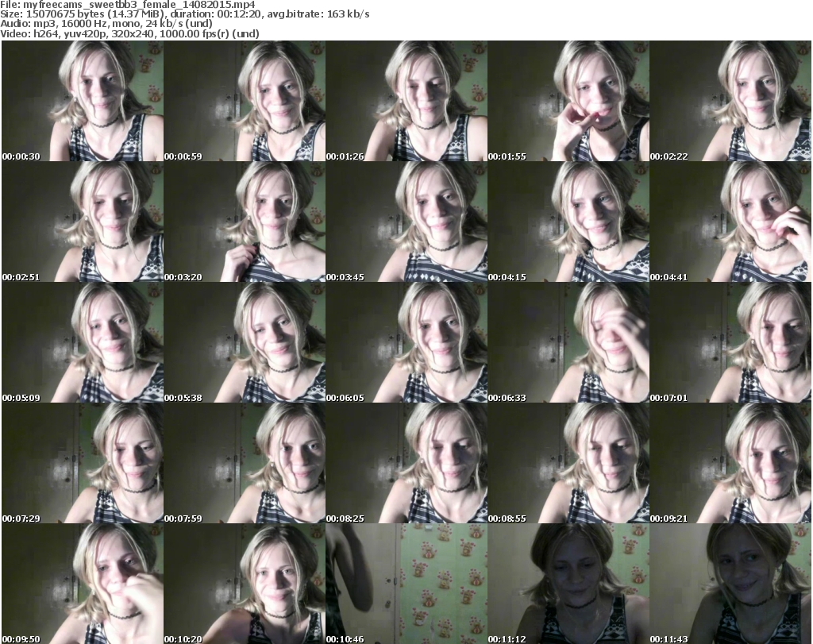Click the last frame at 00:11:43
The height and width of the screenshot is (644, 813).
730,584
